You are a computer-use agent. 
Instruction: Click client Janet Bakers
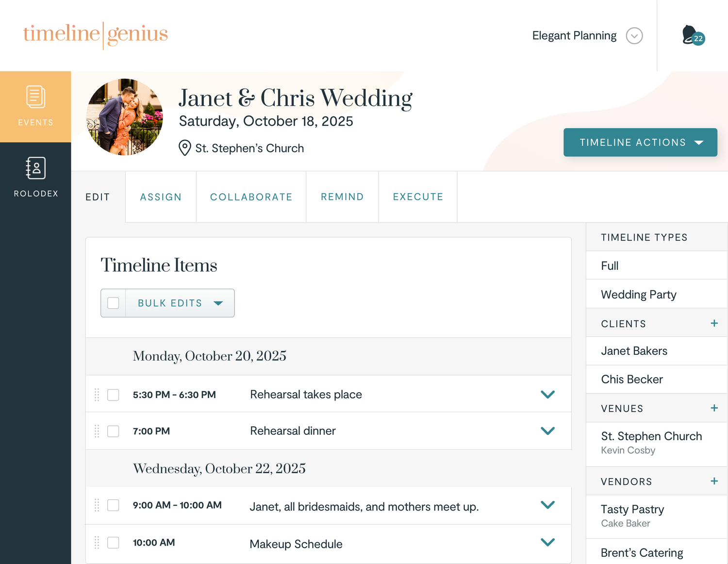point(634,350)
